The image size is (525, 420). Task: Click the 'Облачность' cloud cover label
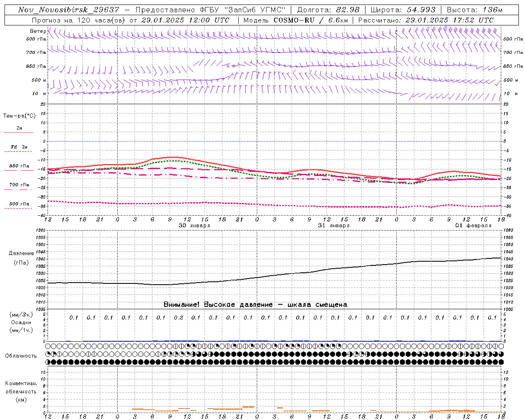tap(21, 356)
